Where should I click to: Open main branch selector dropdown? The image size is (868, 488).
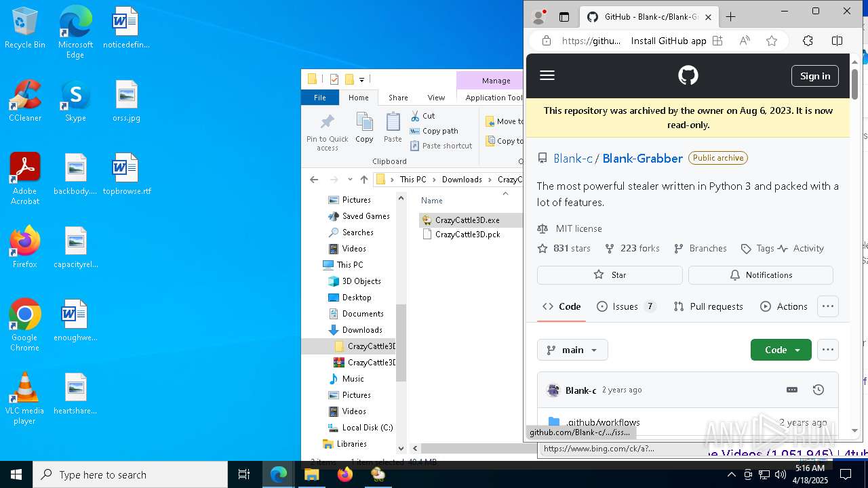pos(572,350)
